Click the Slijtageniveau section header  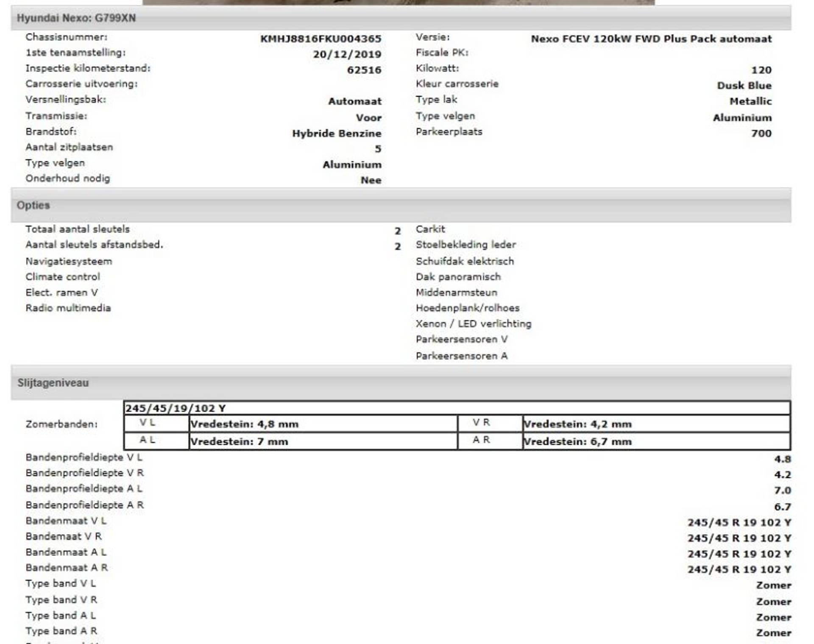[53, 383]
